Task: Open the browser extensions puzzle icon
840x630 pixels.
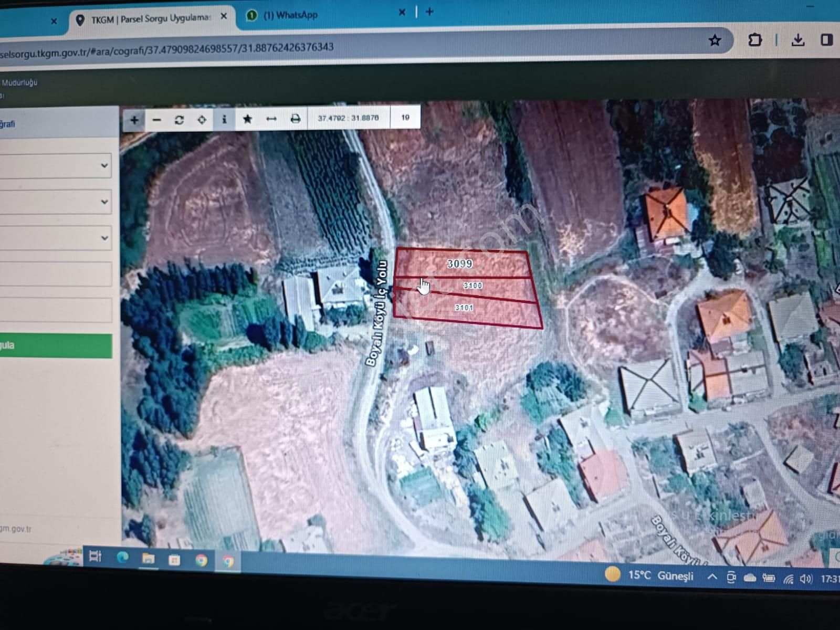Action: pyautogui.click(x=754, y=40)
